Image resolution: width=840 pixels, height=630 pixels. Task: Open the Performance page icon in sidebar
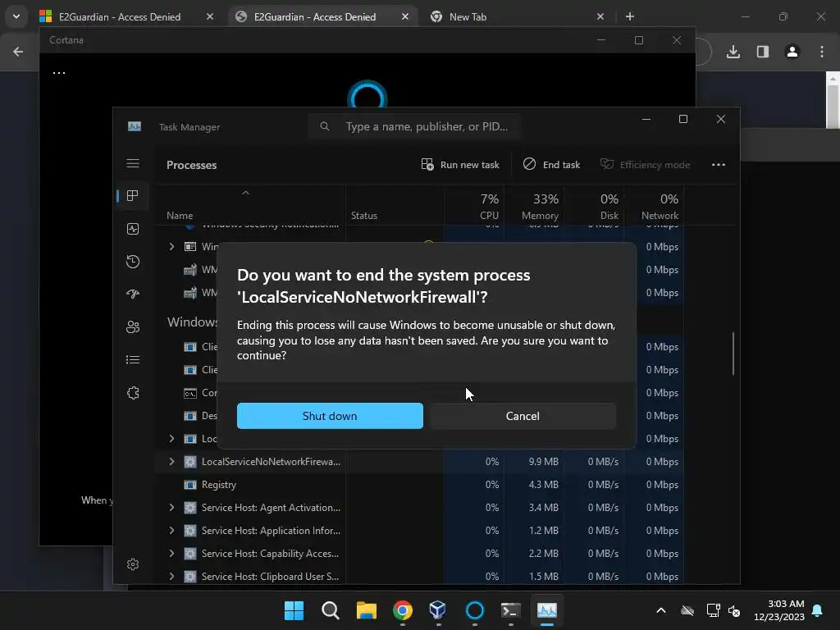133,229
